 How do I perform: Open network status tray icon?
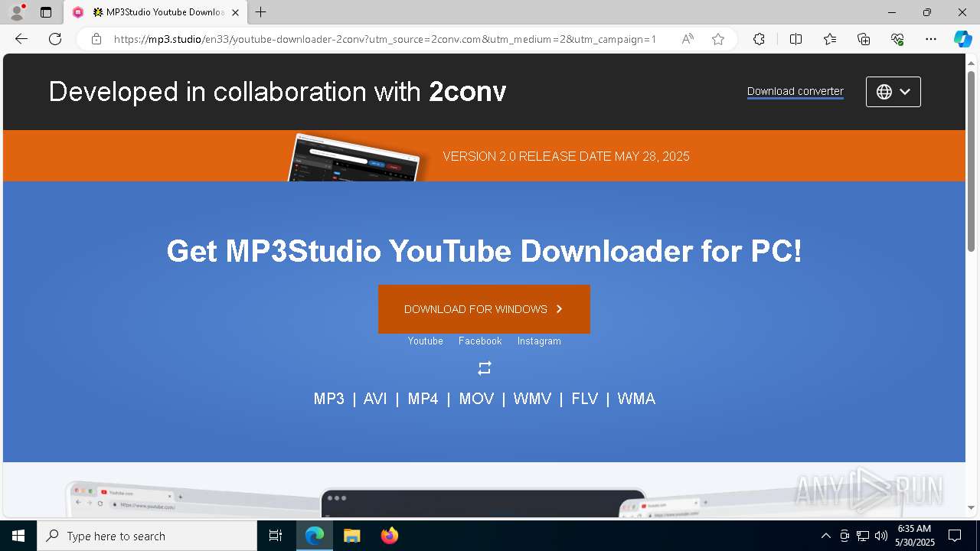863,536
